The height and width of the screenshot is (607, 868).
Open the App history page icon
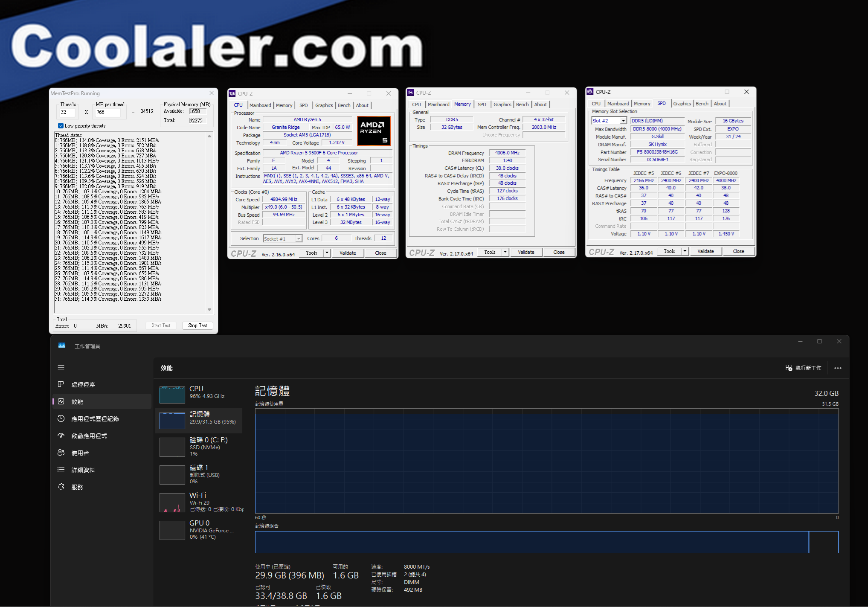click(61, 418)
